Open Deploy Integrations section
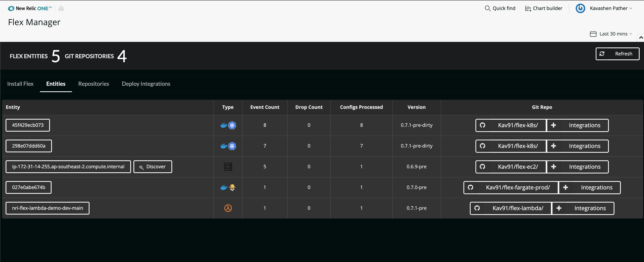 coord(146,83)
